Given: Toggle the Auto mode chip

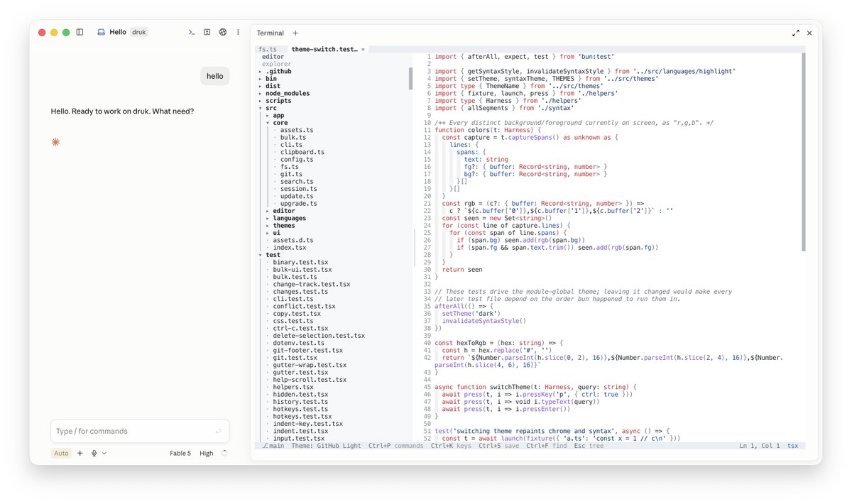Looking at the screenshot, I should 62,453.
